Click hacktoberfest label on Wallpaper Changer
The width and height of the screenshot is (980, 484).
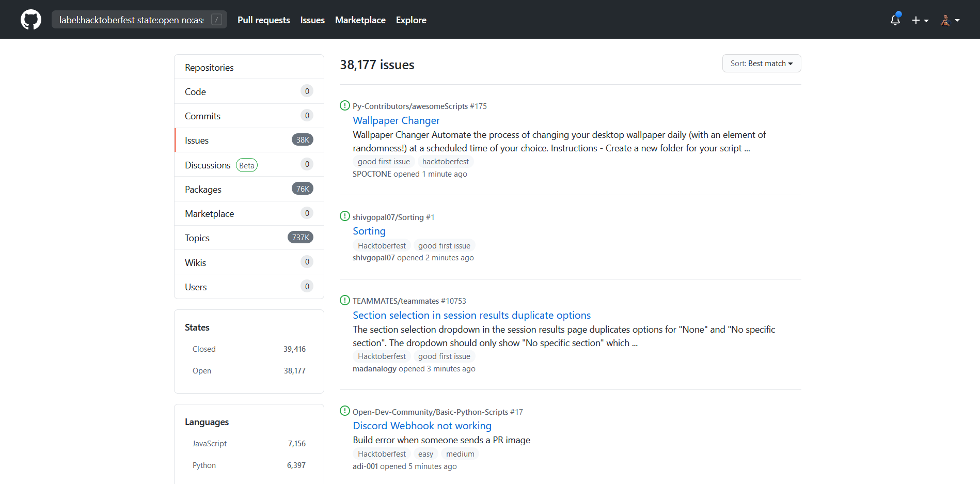point(446,162)
